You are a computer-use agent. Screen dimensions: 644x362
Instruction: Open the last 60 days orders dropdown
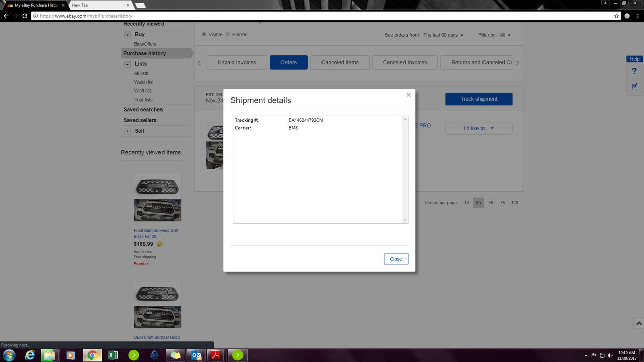click(x=443, y=35)
